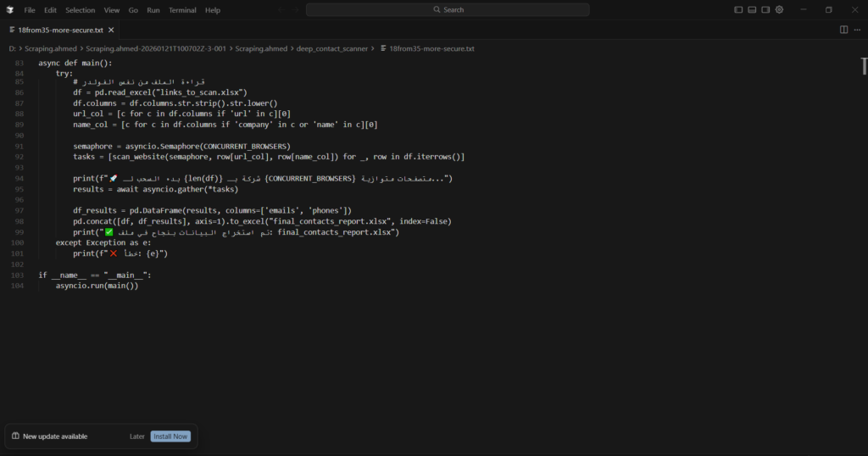Toggle the bottom panel layout icon
The width and height of the screenshot is (868, 456).
[x=752, y=10]
